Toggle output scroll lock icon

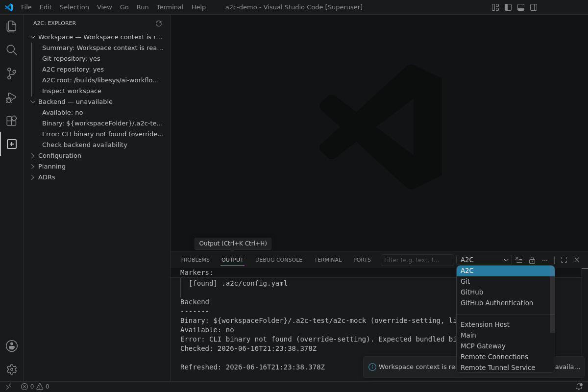pyautogui.click(x=532, y=260)
